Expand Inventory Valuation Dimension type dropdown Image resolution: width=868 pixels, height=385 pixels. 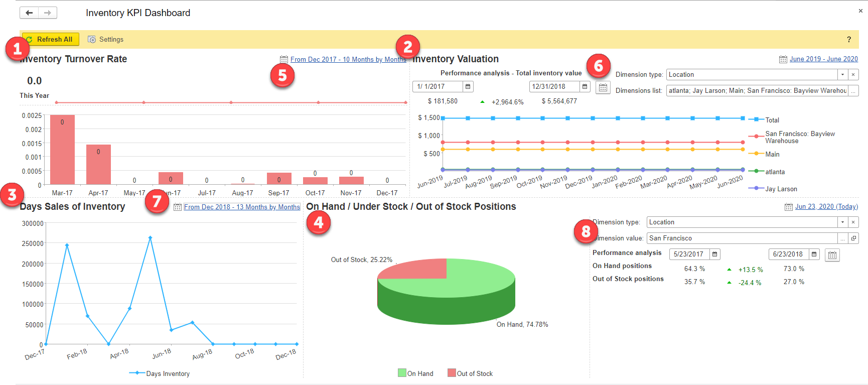tap(842, 74)
